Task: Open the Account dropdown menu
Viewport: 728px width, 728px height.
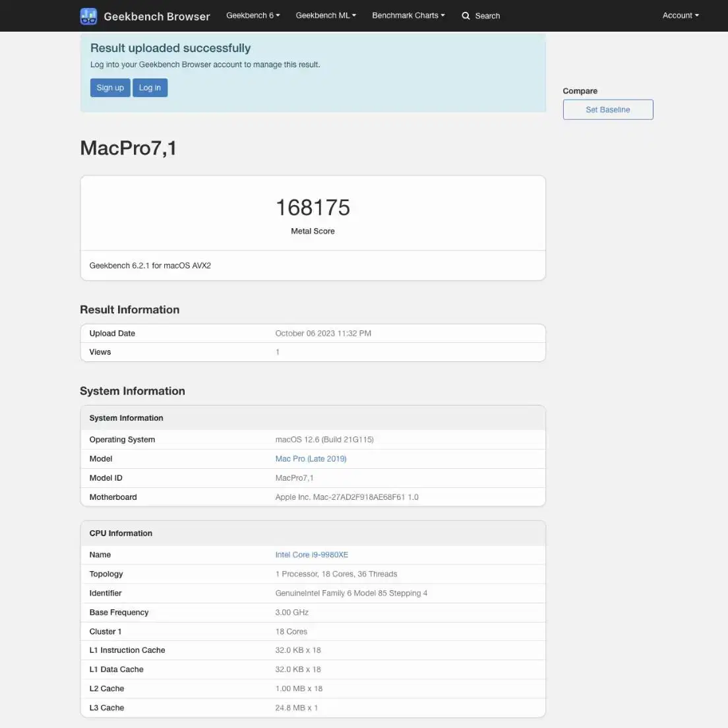Action: tap(681, 15)
